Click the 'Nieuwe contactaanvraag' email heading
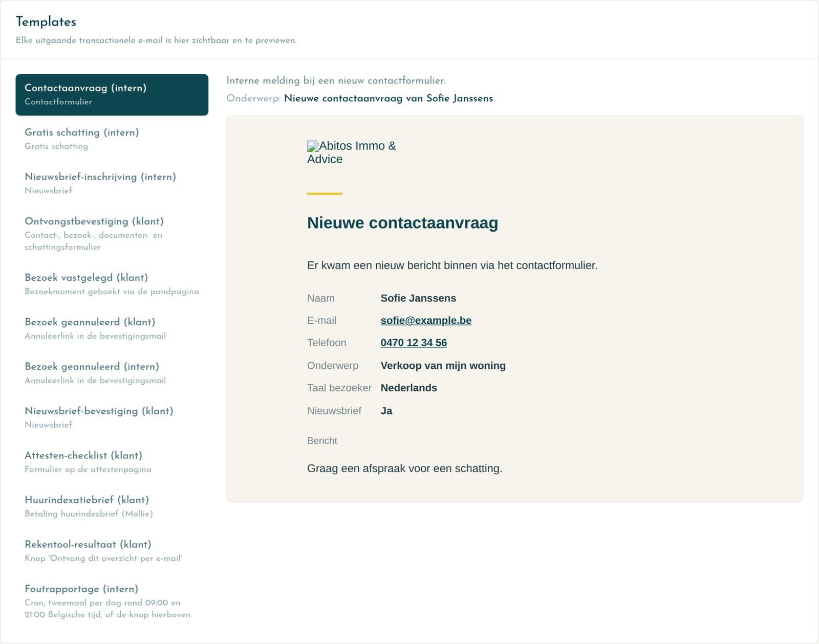Viewport: 819px width, 644px height. pos(402,223)
